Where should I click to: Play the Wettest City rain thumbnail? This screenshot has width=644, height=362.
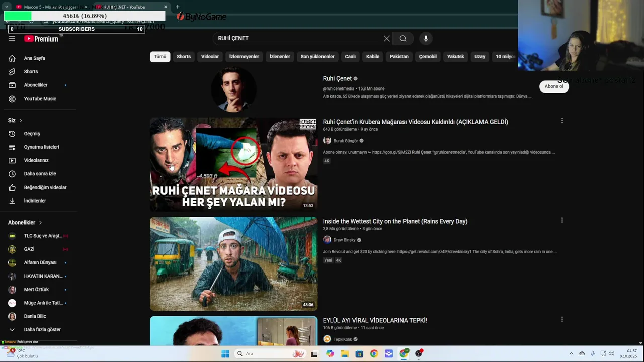233,263
